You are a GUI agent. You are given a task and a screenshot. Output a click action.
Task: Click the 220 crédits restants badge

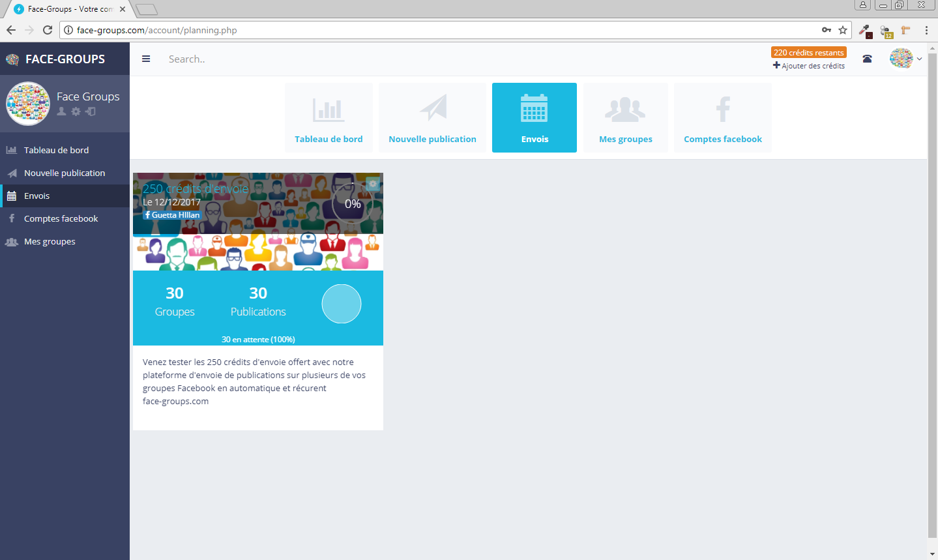pyautogui.click(x=808, y=52)
